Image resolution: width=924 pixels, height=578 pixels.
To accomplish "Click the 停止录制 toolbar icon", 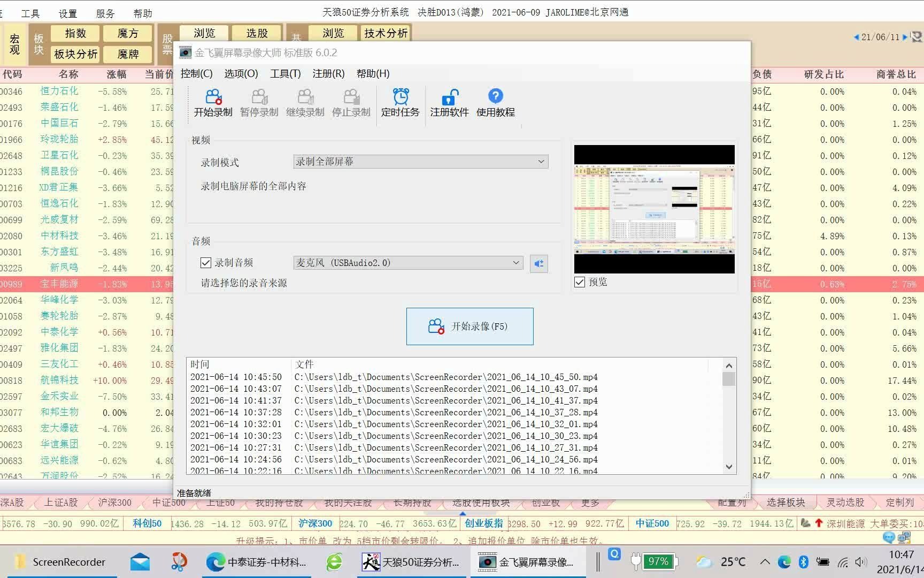I will 351,103.
